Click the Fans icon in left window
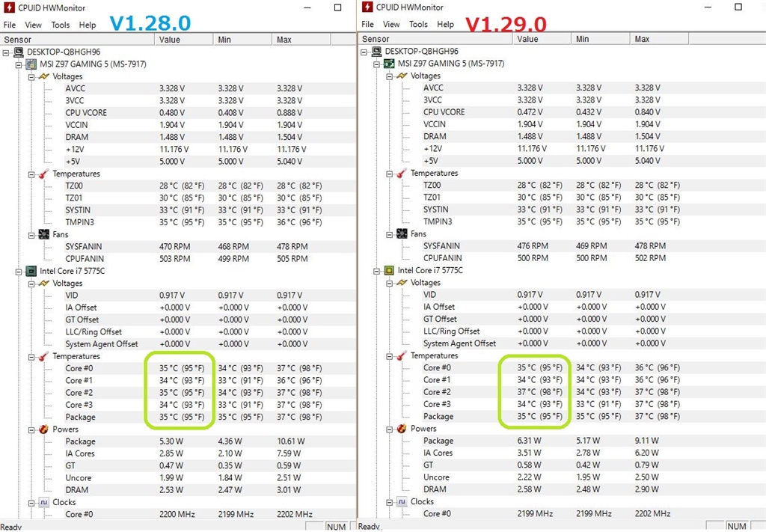 44,234
